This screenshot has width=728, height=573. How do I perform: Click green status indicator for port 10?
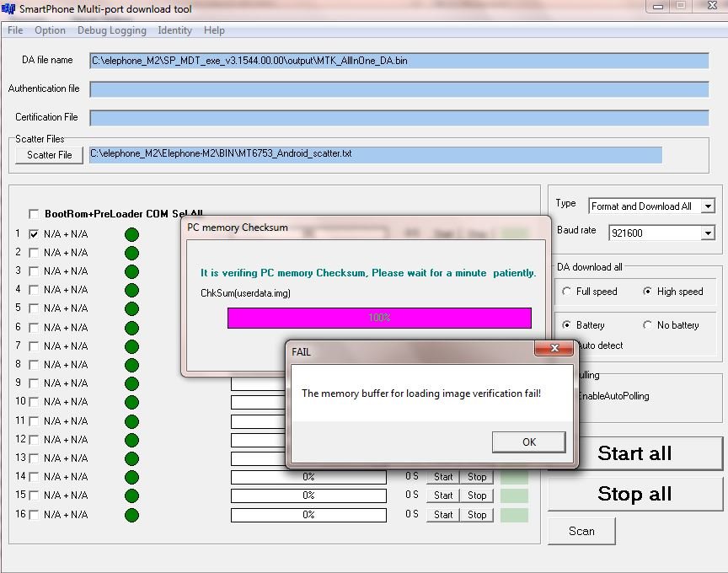coord(131,402)
